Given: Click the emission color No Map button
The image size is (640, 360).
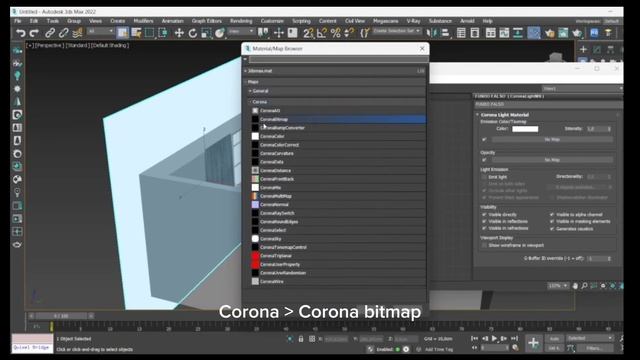Looking at the screenshot, I should (552, 140).
